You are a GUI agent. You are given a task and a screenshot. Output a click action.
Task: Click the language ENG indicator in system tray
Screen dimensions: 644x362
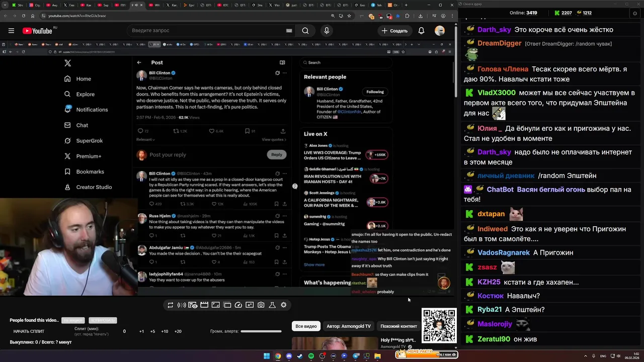pyautogui.click(x=603, y=356)
